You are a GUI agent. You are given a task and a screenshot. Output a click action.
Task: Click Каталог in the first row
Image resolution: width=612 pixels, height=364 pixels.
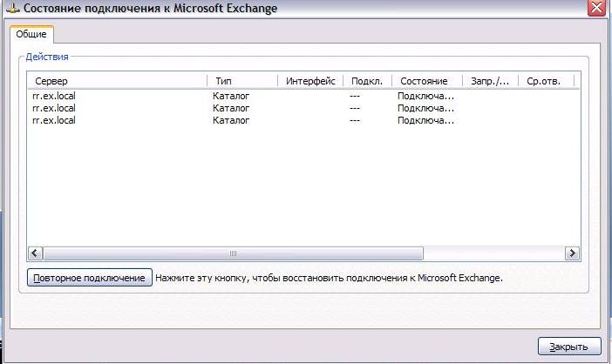tap(231, 96)
